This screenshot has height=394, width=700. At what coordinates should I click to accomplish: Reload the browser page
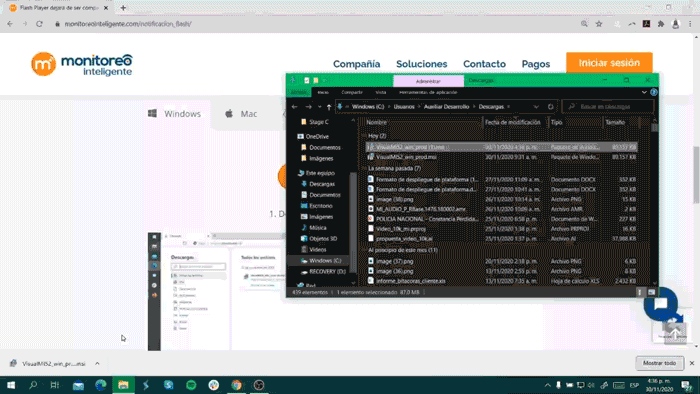point(39,24)
